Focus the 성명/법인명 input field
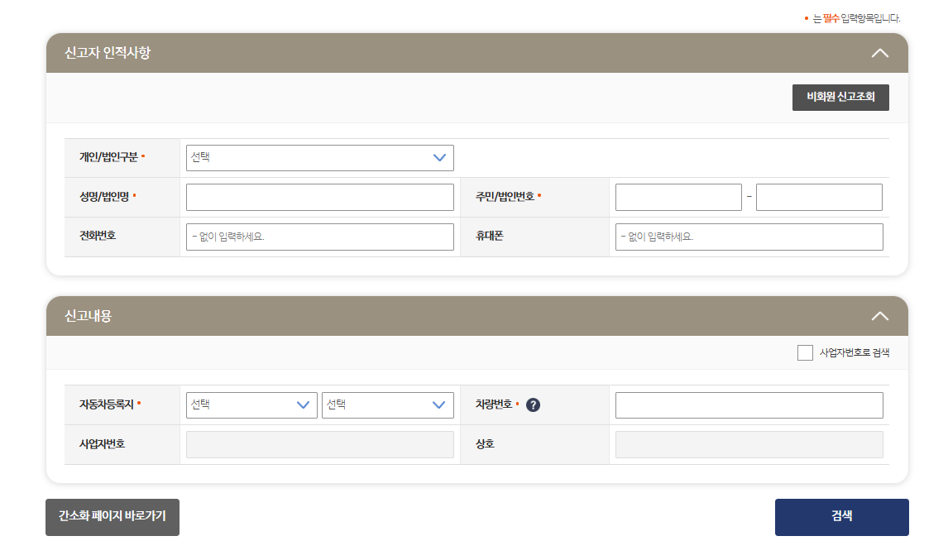Image resolution: width=948 pixels, height=560 pixels. (x=320, y=197)
